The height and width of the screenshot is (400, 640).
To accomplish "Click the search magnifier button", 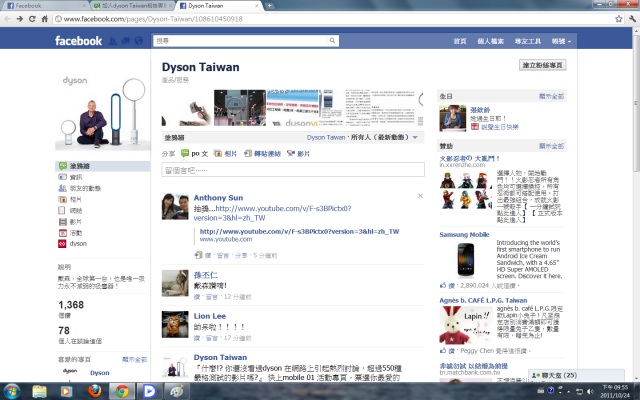I will [332, 40].
